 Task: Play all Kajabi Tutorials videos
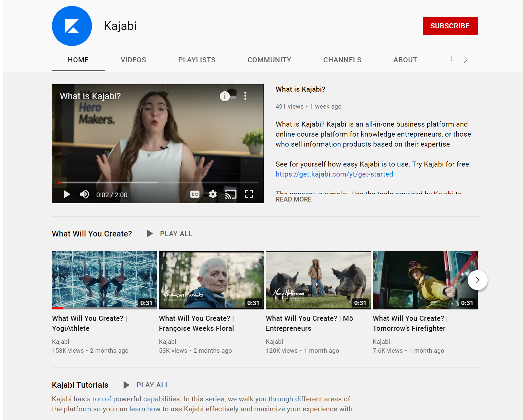146,385
